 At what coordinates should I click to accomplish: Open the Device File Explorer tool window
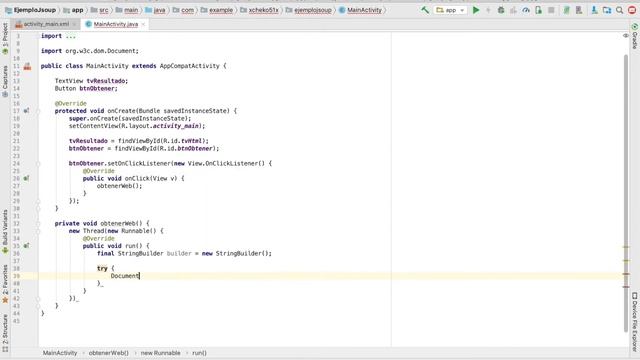coord(635,321)
